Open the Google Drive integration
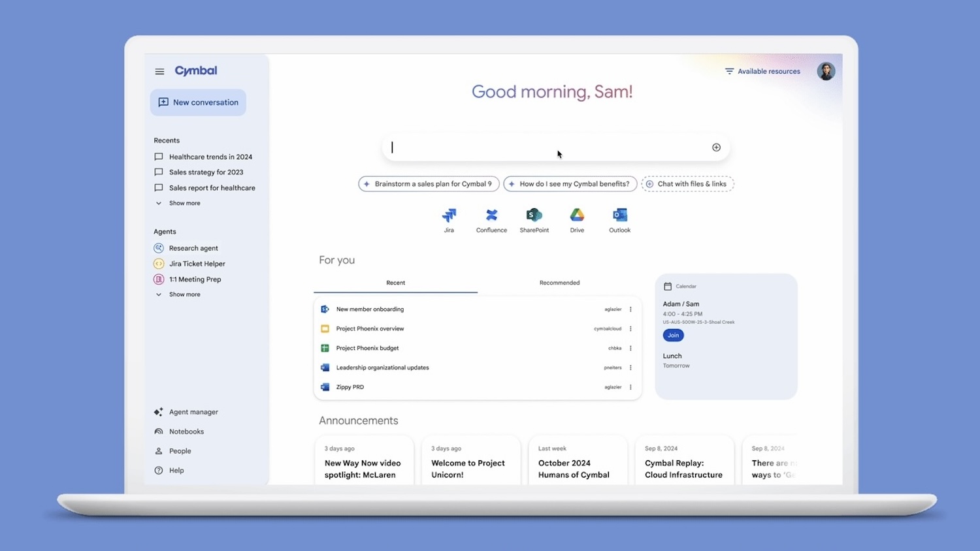Image resolution: width=980 pixels, height=551 pixels. tap(577, 215)
